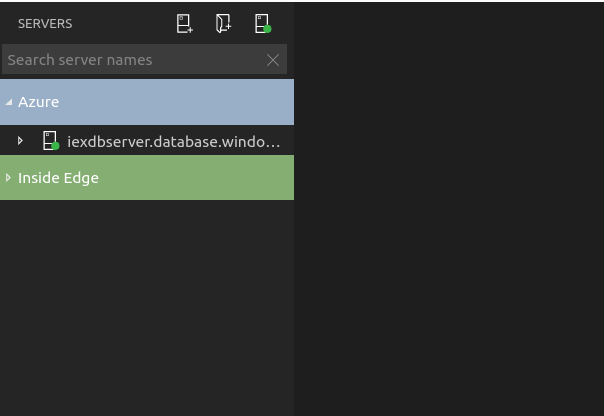
Task: Clear the server search box
Action: 273,60
